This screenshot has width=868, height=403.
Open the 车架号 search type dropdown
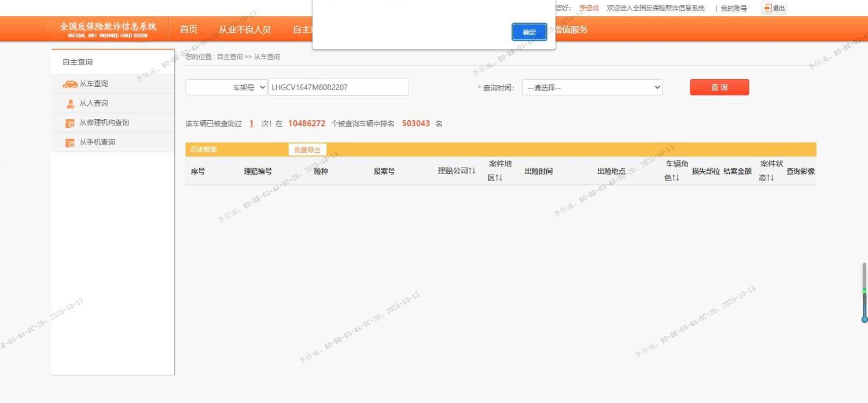(x=226, y=87)
